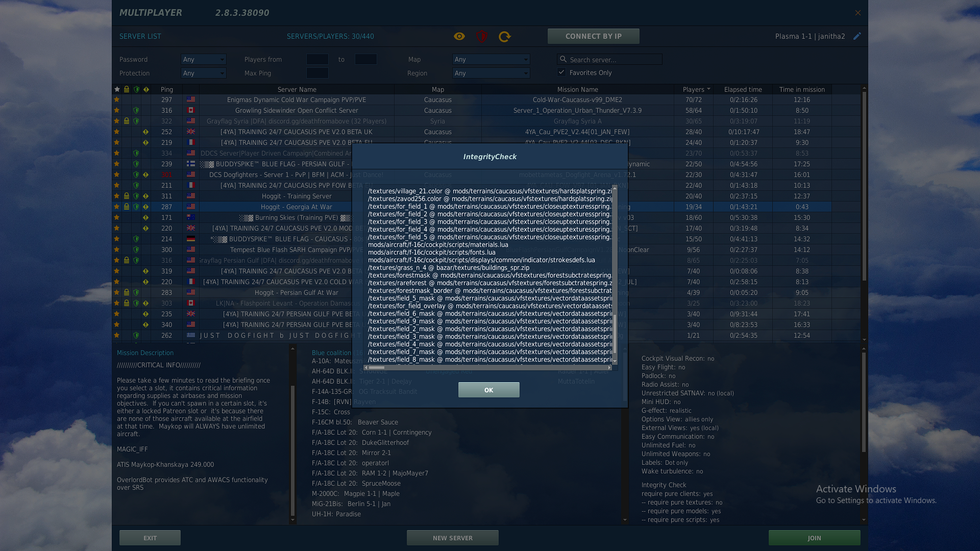
Task: Unfavorite Enigmas Dynamic Cold War server via its star
Action: point(117,99)
